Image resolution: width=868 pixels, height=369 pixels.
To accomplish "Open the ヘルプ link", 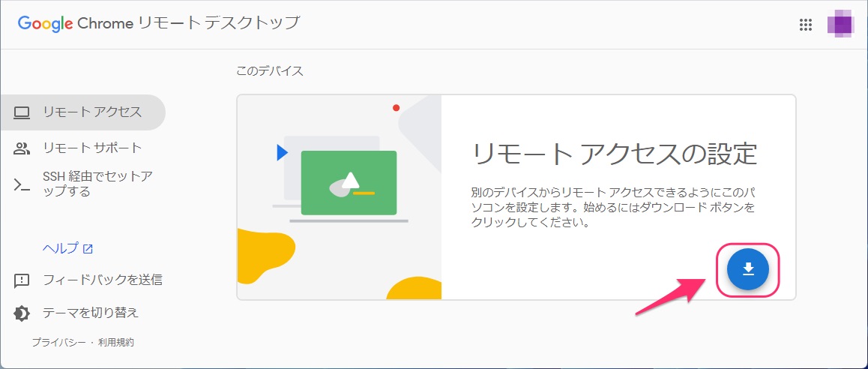I will click(x=67, y=248).
